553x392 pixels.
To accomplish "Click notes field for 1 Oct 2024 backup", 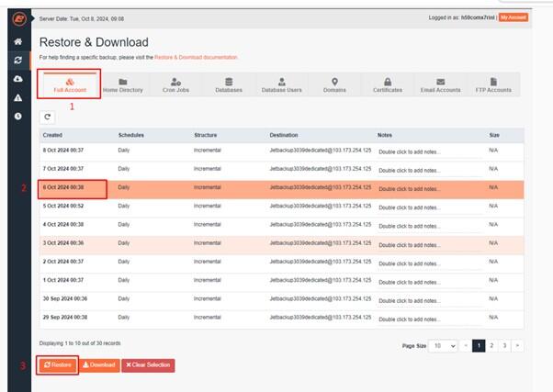I will (430, 283).
